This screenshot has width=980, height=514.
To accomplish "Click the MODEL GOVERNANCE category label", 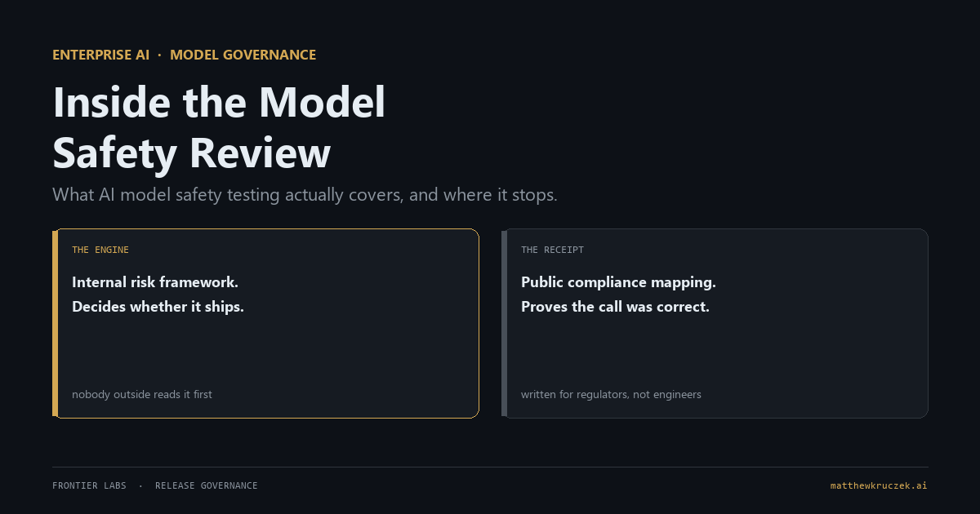I will 243,55.
